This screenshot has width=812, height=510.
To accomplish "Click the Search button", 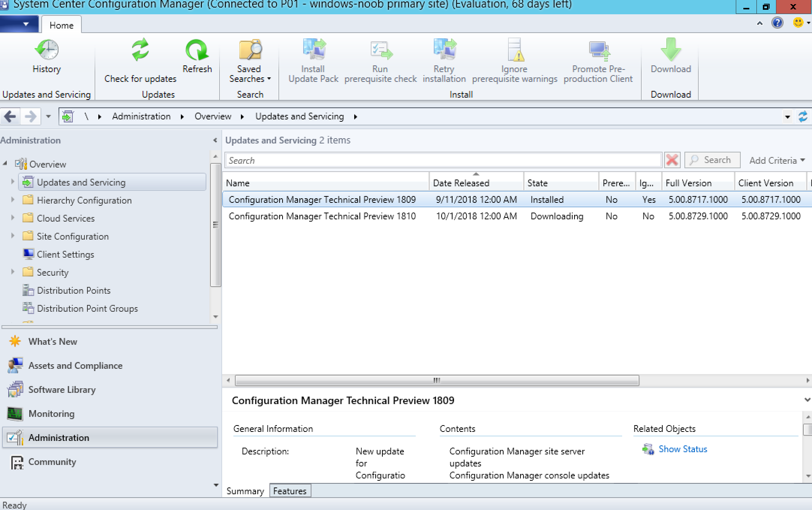I will point(712,160).
